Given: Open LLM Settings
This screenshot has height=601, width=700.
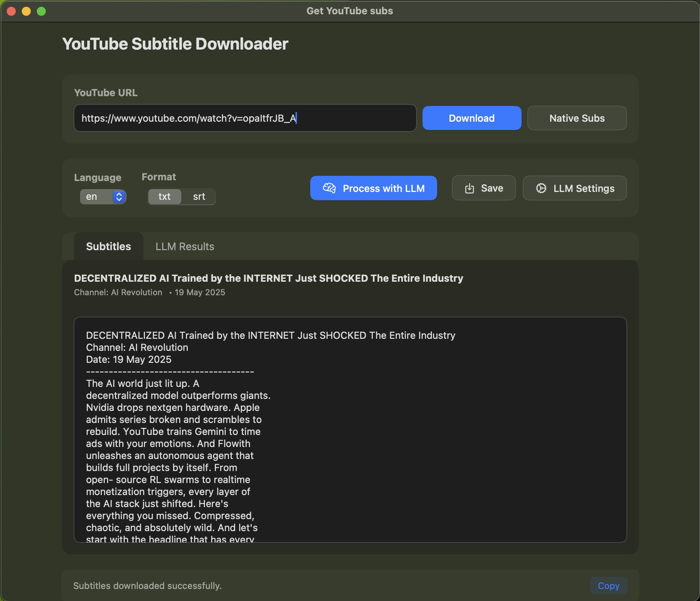Looking at the screenshot, I should 574,188.
